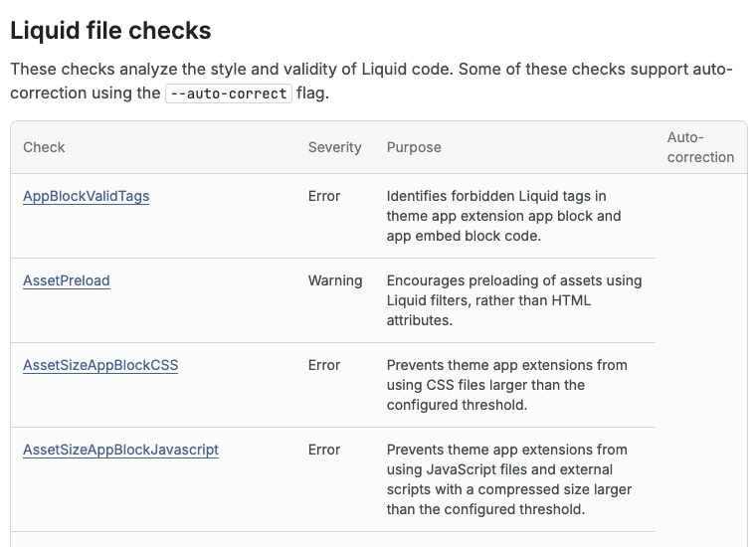Click the Purpose column header

pyautogui.click(x=414, y=147)
